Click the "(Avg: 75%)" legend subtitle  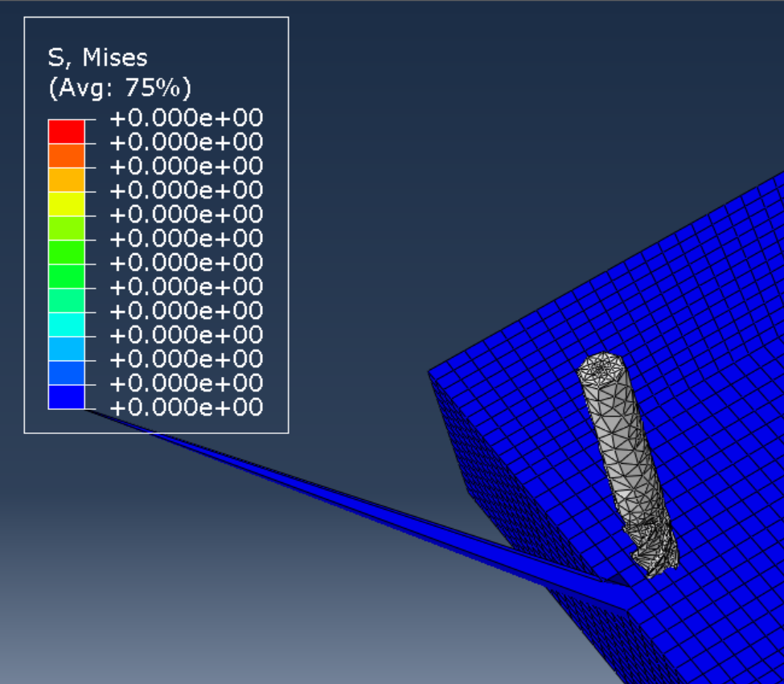coord(120,88)
